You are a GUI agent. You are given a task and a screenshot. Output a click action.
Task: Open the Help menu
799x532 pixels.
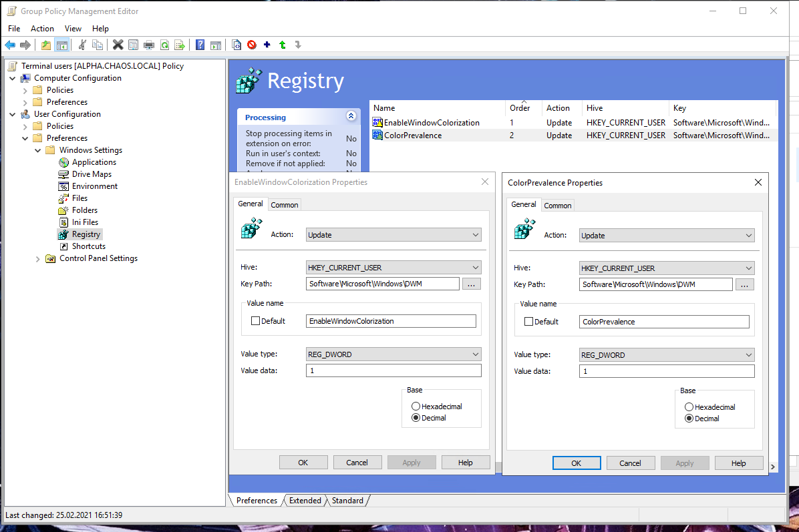[x=100, y=29]
